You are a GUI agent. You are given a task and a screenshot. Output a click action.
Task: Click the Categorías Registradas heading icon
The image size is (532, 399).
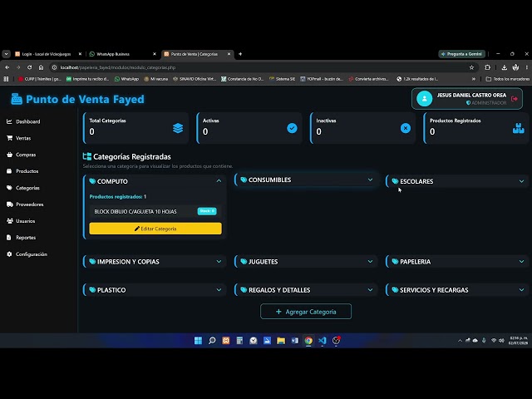[x=86, y=156]
